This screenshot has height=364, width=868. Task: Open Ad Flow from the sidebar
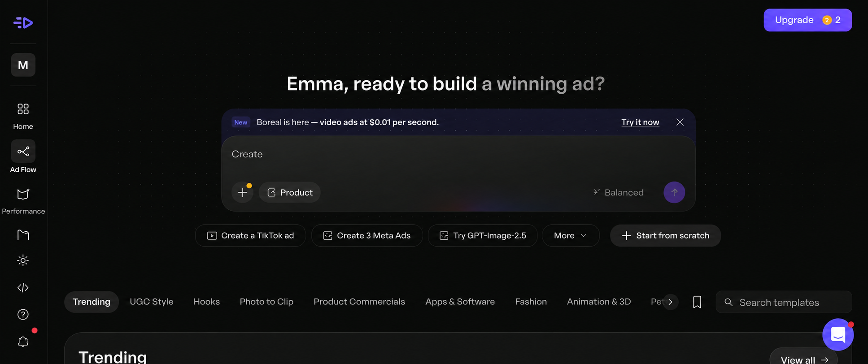tap(23, 157)
